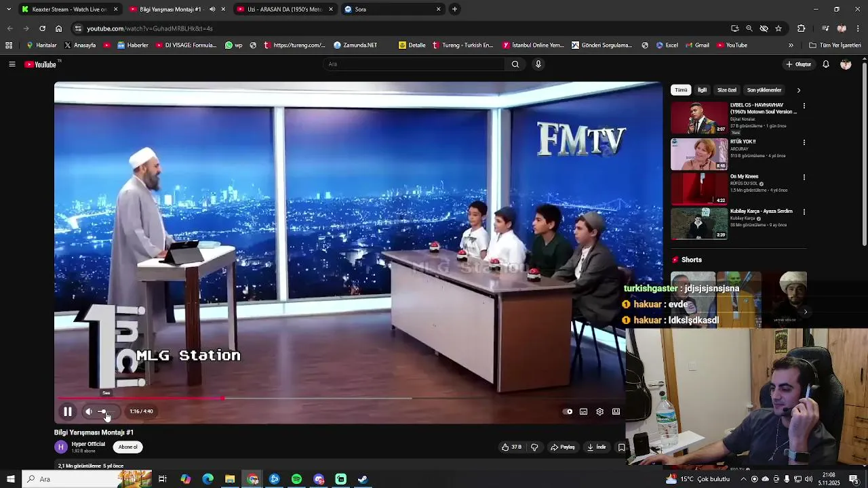Select the Tümü filter chip
The image size is (868, 488).
click(x=681, y=90)
